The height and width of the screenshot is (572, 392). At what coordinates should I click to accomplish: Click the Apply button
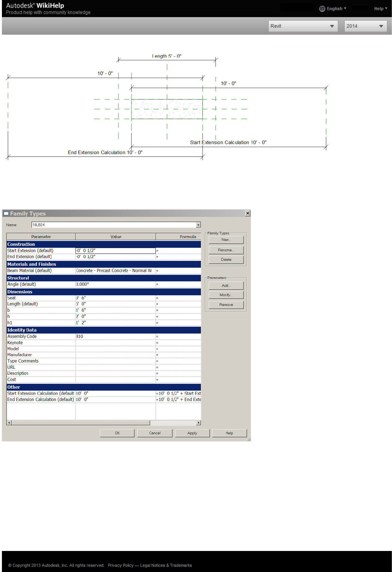click(192, 433)
